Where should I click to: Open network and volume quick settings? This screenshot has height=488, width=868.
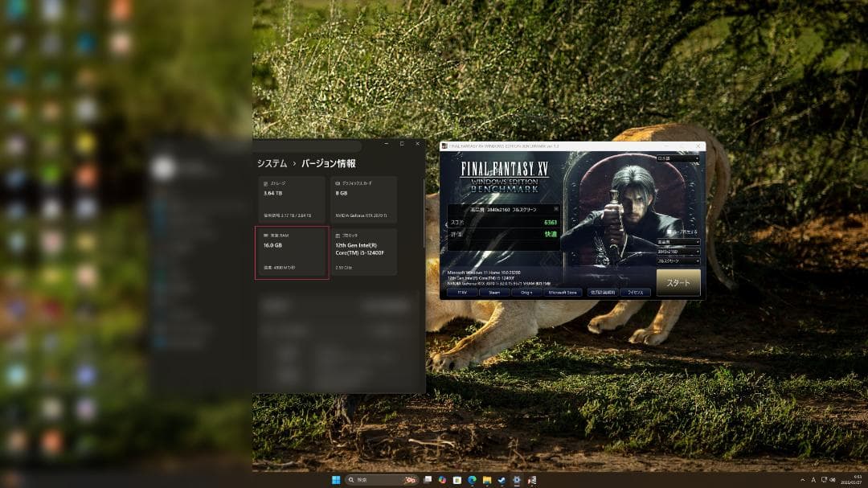[x=828, y=480]
